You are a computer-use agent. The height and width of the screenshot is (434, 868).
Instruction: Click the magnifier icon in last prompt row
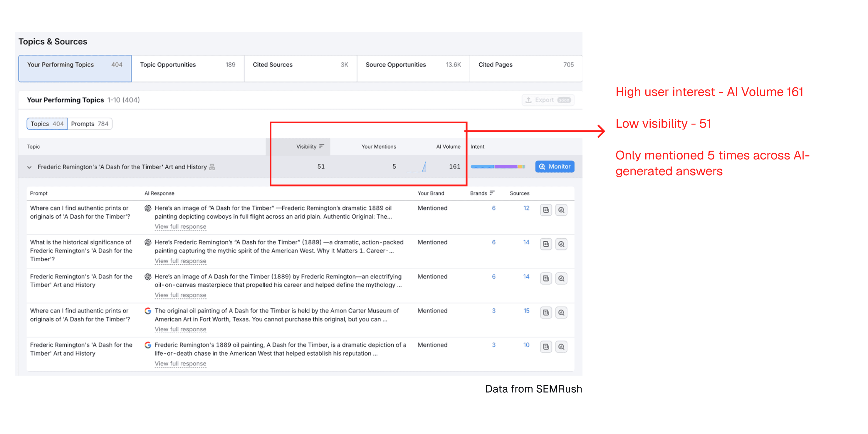561,347
